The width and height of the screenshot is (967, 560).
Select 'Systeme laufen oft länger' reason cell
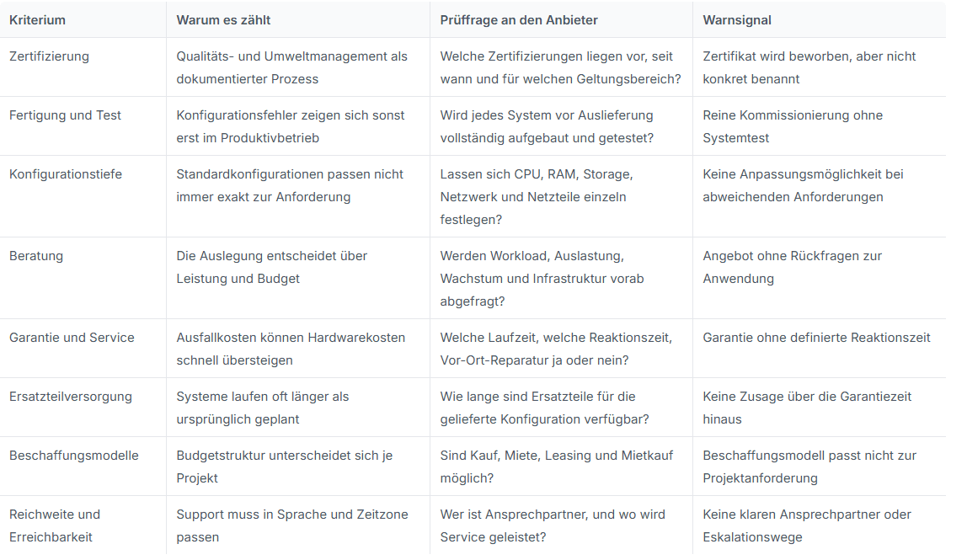pyautogui.click(x=263, y=408)
